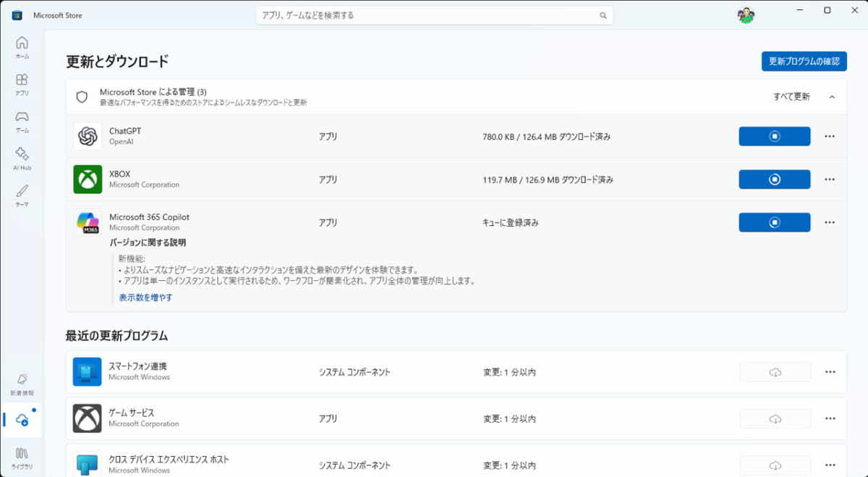Click the 最近の更新プログラム heading

[x=116, y=336]
